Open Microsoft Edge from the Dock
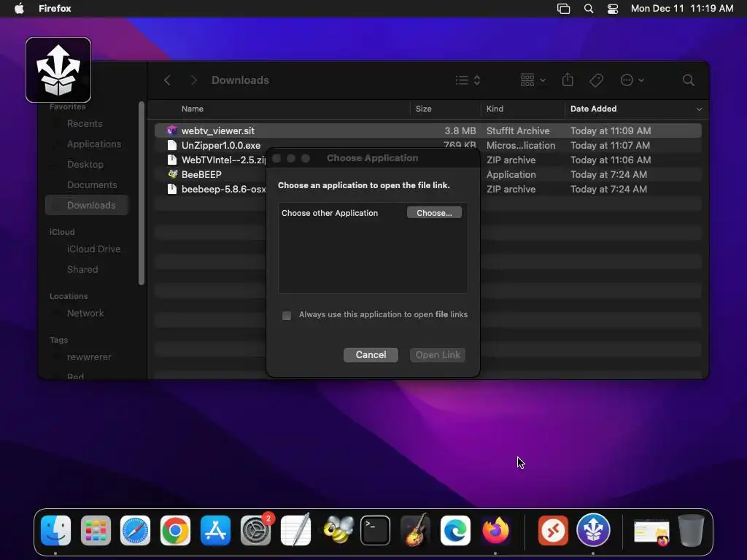 point(455,530)
